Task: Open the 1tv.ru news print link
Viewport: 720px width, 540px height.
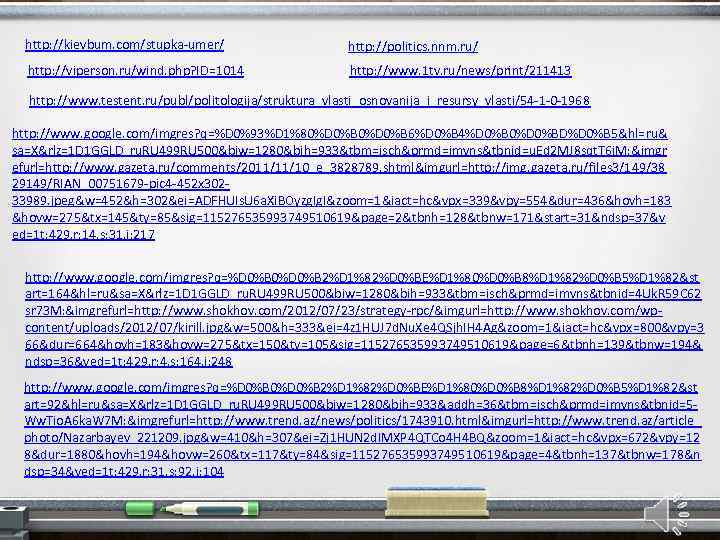Action: [460, 71]
